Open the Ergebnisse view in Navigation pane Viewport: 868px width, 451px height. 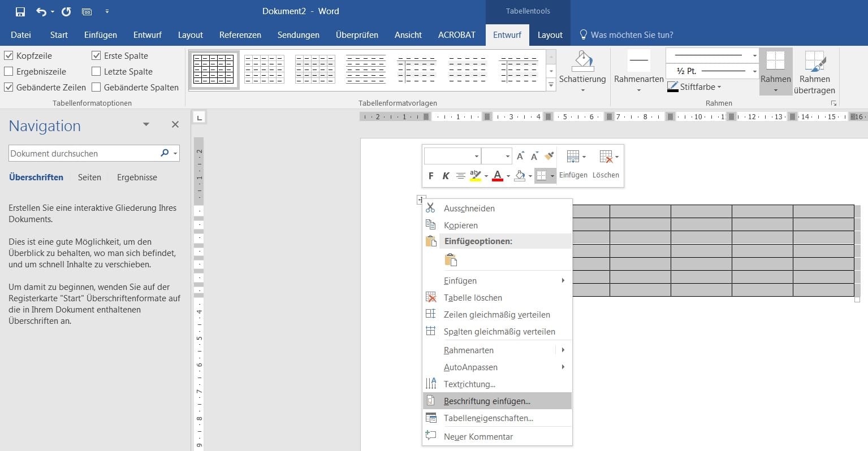[x=137, y=177]
